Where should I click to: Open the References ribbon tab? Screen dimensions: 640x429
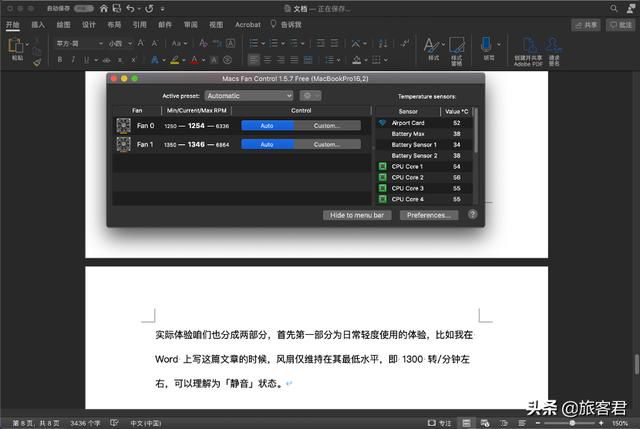(x=140, y=25)
